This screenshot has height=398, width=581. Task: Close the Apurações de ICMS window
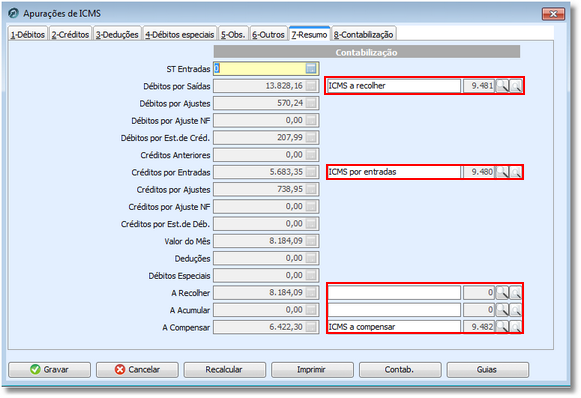[553, 14]
